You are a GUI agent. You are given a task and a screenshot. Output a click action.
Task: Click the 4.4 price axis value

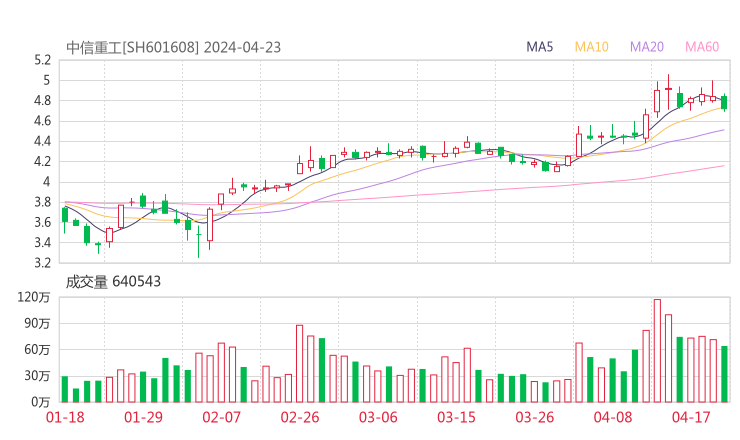coord(42,141)
